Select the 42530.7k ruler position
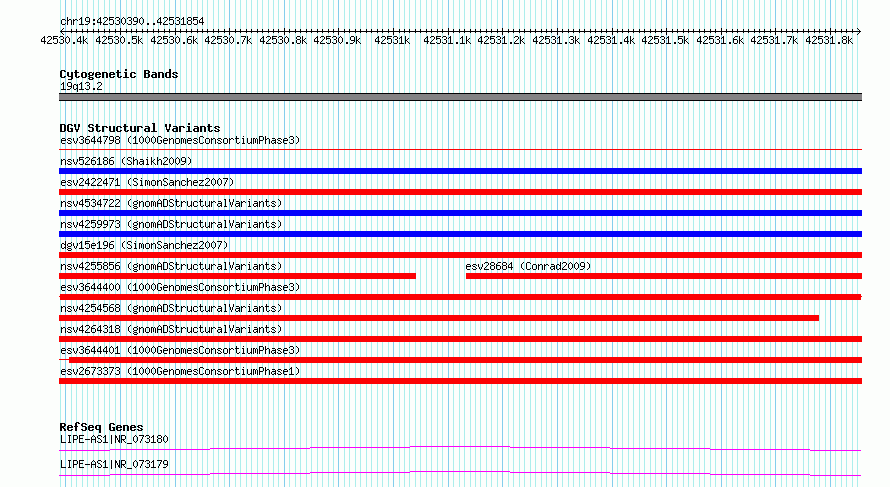Image resolution: width=890 pixels, height=487 pixels. click(x=228, y=40)
